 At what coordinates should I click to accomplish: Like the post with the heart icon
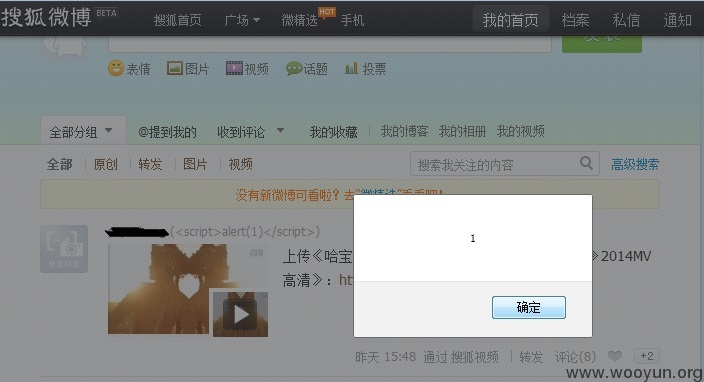click(x=615, y=356)
